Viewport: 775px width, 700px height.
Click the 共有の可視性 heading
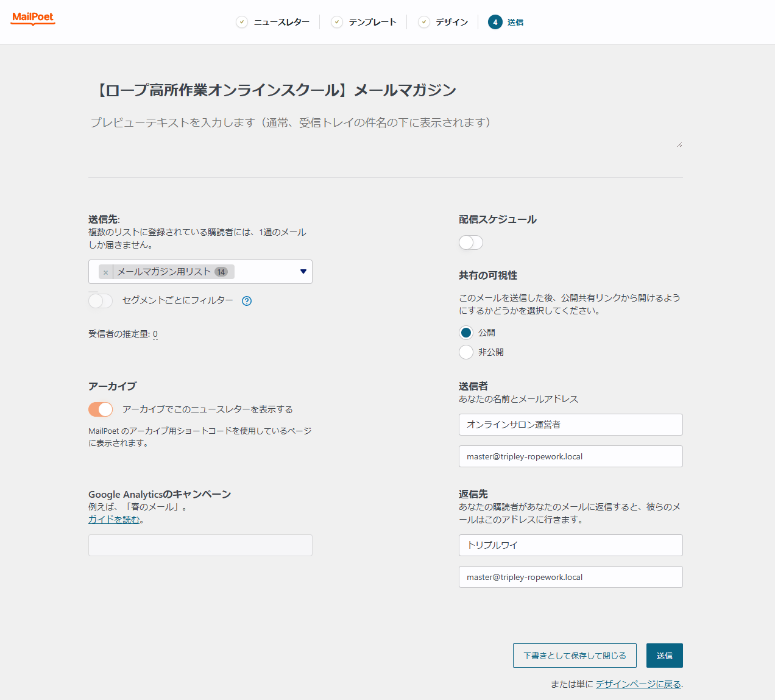488,275
